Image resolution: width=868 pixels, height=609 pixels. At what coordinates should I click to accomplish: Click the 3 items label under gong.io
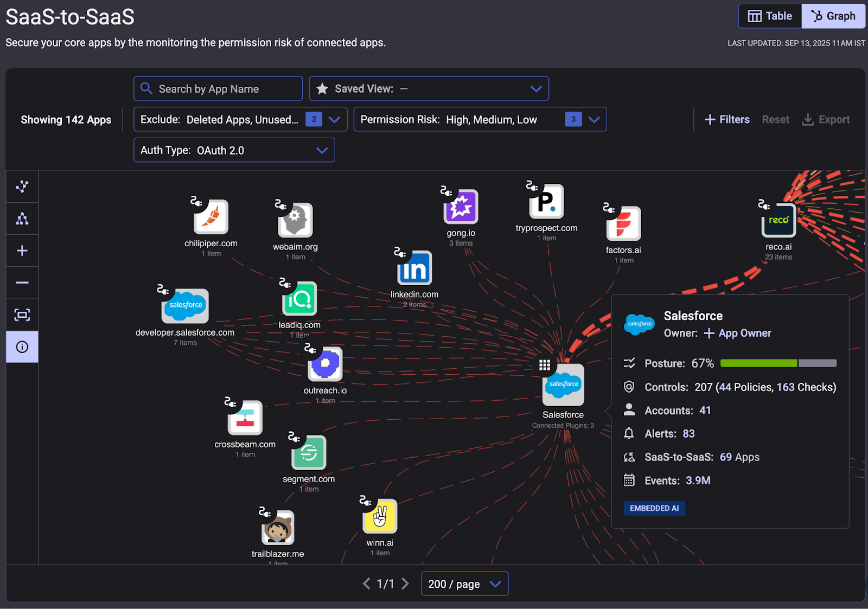tap(461, 243)
